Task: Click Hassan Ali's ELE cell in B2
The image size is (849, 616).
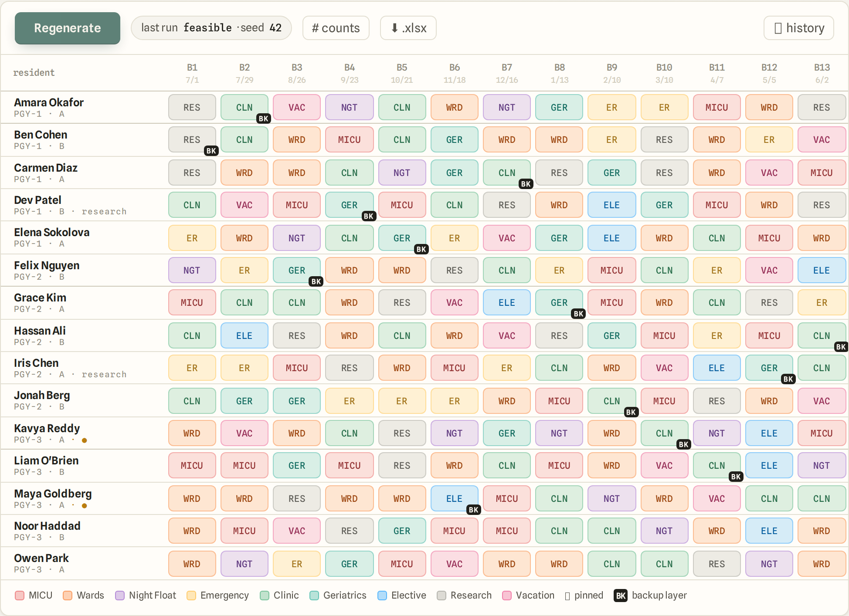Action: tap(245, 335)
